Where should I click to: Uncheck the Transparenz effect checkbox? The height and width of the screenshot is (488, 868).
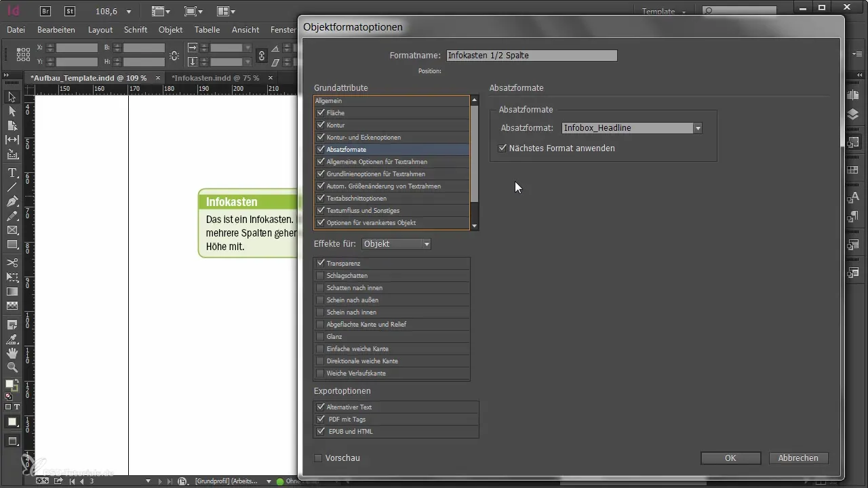tap(321, 263)
